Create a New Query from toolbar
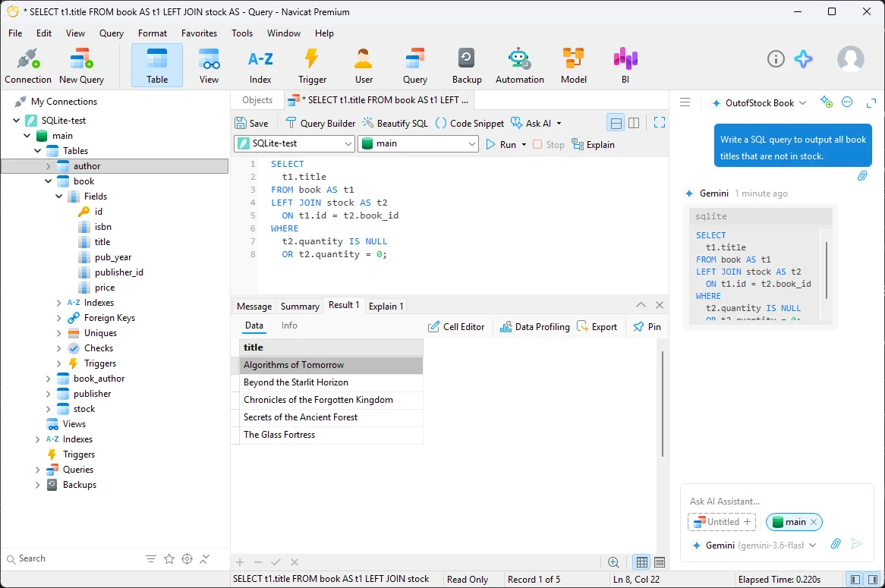The height and width of the screenshot is (588, 885). coord(81,66)
